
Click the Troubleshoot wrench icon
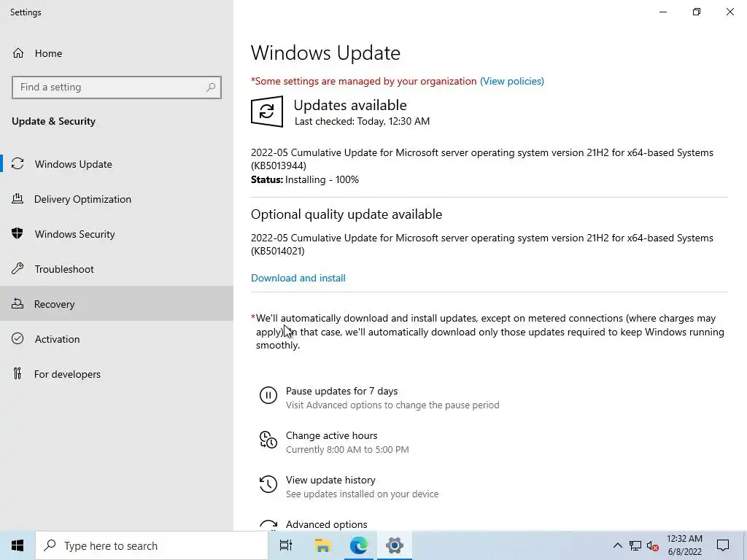click(x=18, y=269)
